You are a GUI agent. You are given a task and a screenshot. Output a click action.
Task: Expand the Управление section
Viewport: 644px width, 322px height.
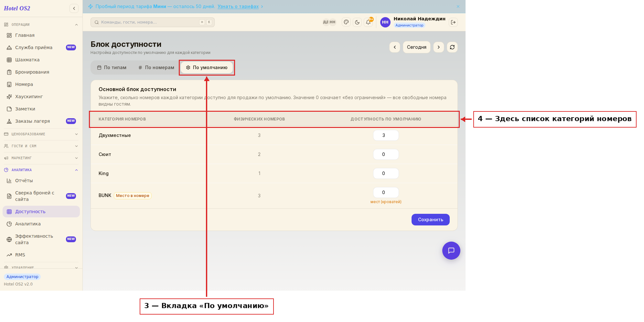(41, 267)
